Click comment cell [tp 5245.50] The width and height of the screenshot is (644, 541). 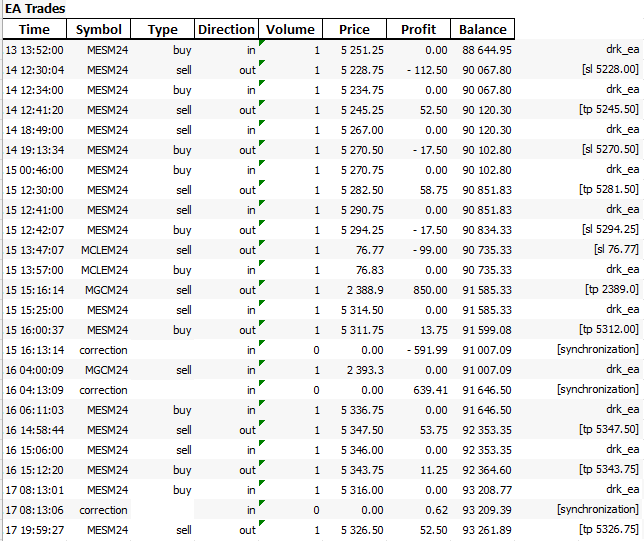tap(609, 109)
